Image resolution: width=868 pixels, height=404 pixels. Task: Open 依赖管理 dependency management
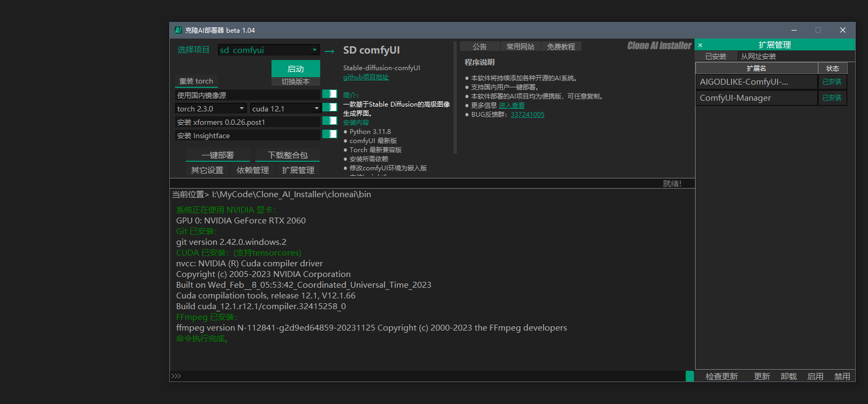point(253,170)
